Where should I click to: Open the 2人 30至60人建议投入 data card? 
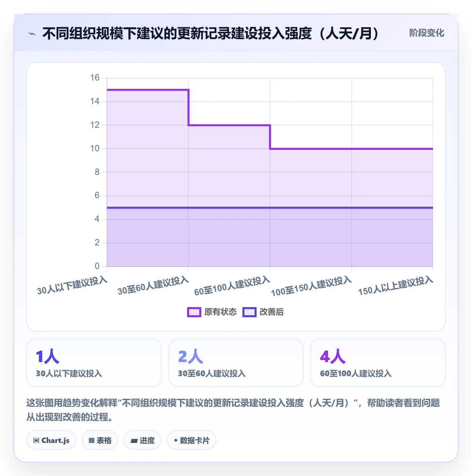click(236, 363)
